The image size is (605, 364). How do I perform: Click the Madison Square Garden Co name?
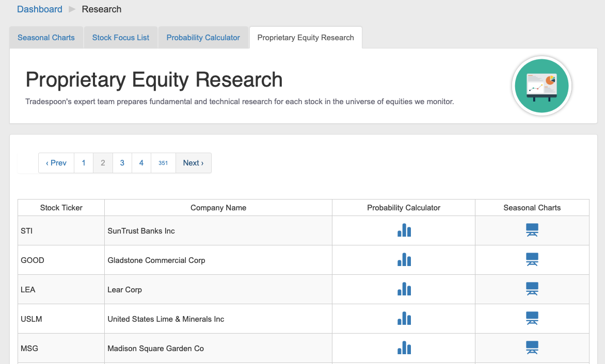tap(156, 348)
